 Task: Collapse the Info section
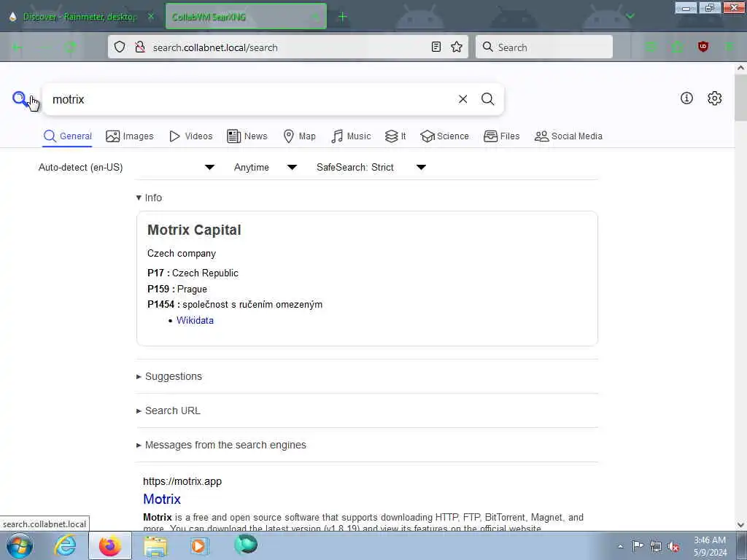coord(149,198)
